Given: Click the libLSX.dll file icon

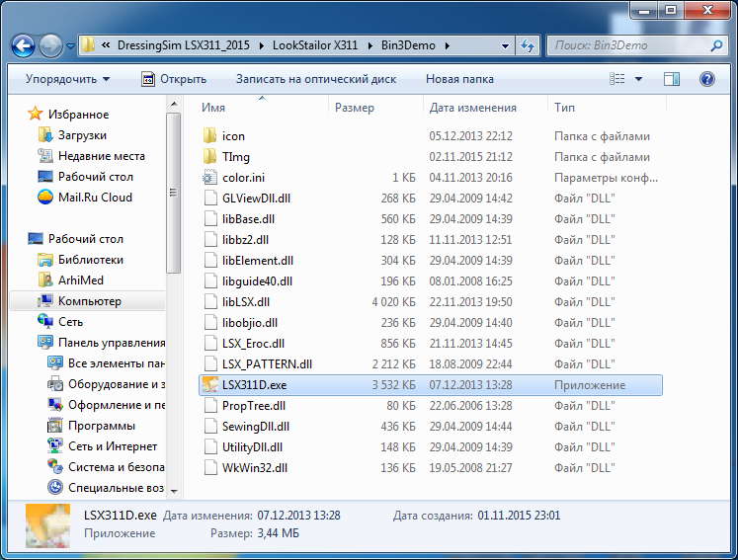Looking at the screenshot, I should tap(209, 301).
